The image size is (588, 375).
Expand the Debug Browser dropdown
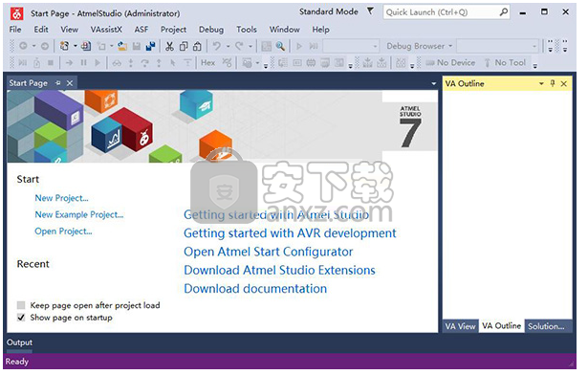(x=450, y=46)
